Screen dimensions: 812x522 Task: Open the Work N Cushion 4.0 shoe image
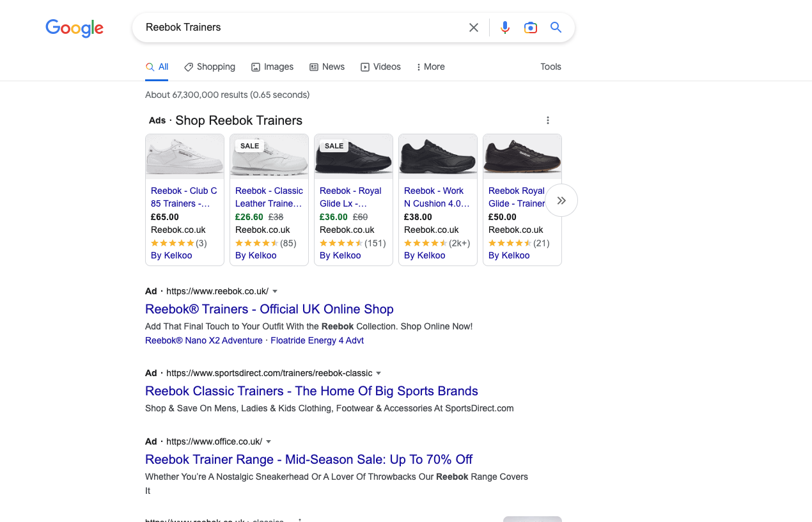438,157
